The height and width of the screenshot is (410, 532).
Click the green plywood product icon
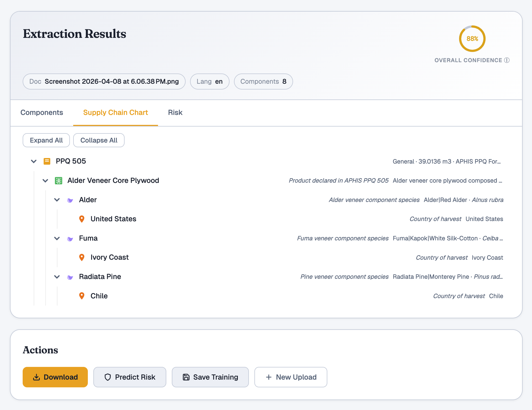[59, 181]
